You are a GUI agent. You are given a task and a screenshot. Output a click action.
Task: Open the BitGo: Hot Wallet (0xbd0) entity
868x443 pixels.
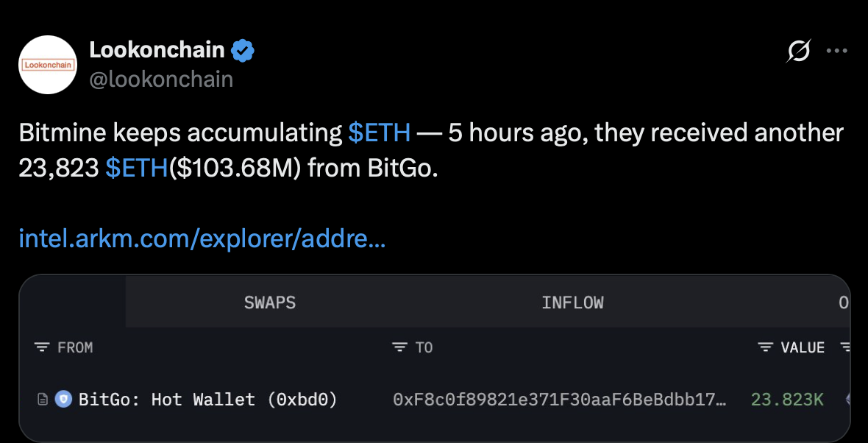207,400
